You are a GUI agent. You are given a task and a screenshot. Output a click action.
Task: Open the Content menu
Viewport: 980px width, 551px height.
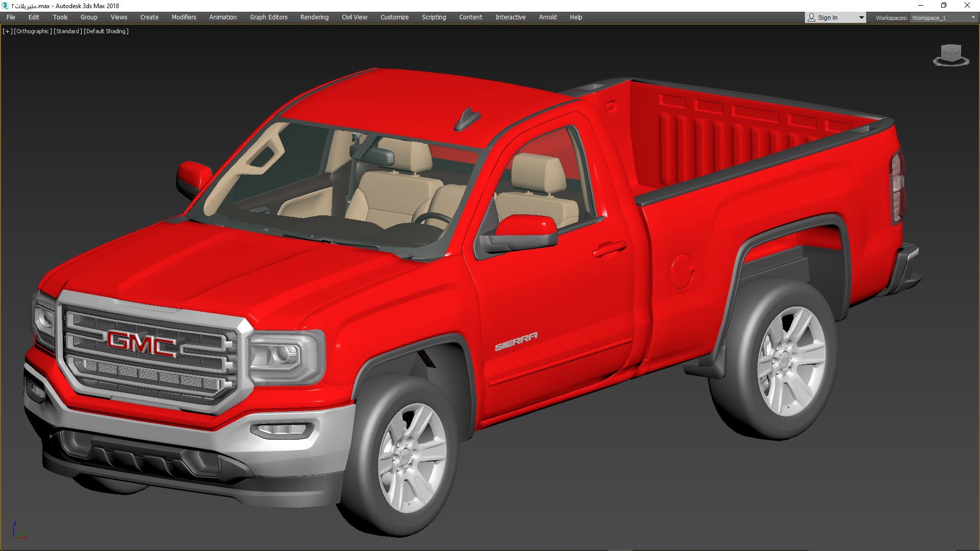pyautogui.click(x=471, y=17)
